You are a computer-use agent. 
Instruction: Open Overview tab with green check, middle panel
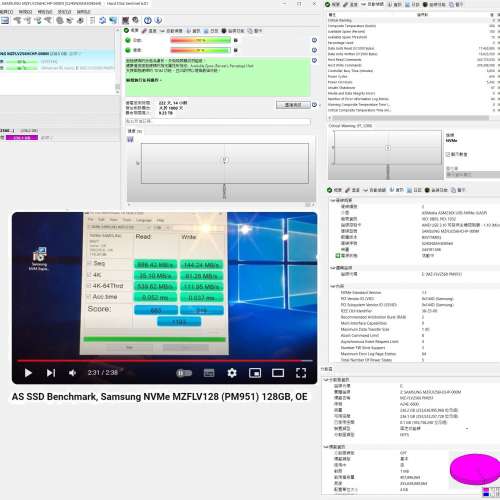[131, 31]
